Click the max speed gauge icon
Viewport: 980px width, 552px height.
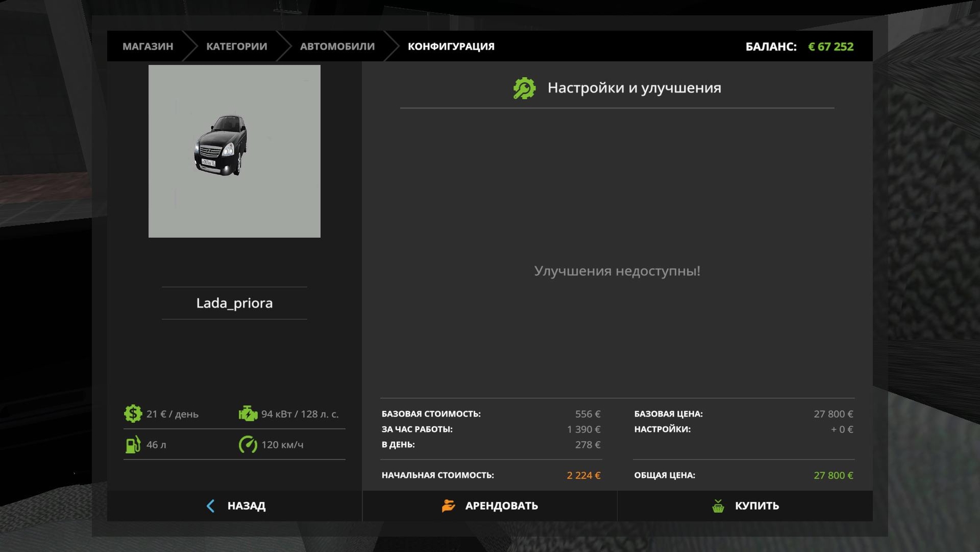[248, 445]
